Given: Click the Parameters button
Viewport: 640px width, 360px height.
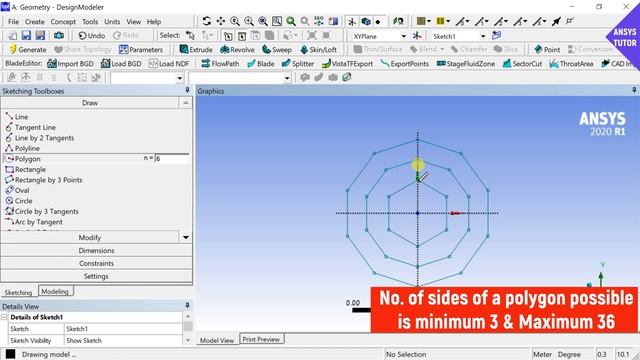Looking at the screenshot, I should 140,49.
